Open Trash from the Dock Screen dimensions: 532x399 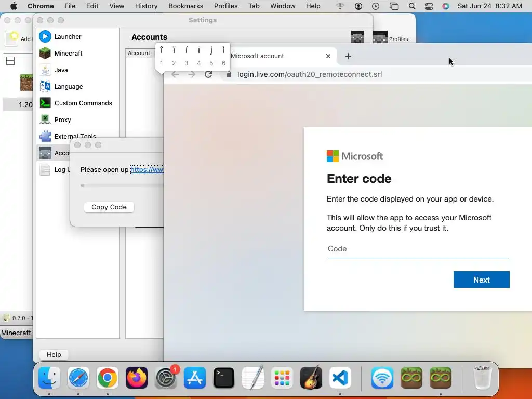click(482, 378)
